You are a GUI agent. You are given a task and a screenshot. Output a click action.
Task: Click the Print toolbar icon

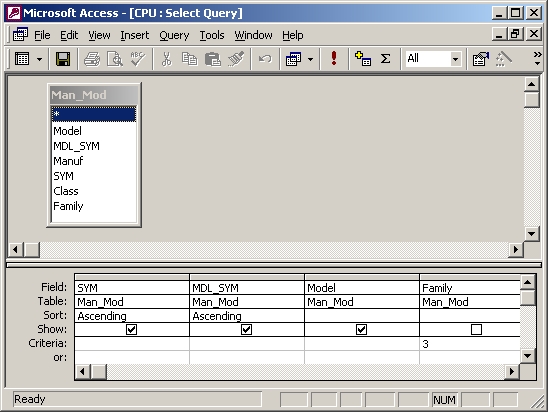pos(92,59)
